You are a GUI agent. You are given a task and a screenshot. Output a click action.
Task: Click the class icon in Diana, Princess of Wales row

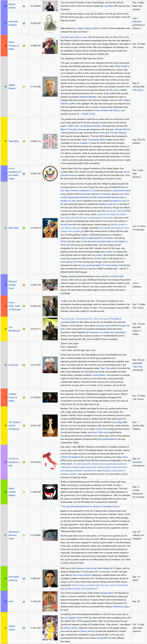point(24,46)
